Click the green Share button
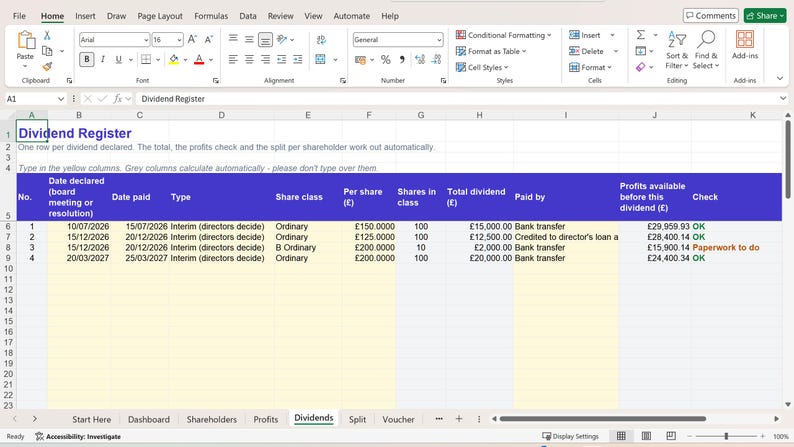 (x=765, y=16)
